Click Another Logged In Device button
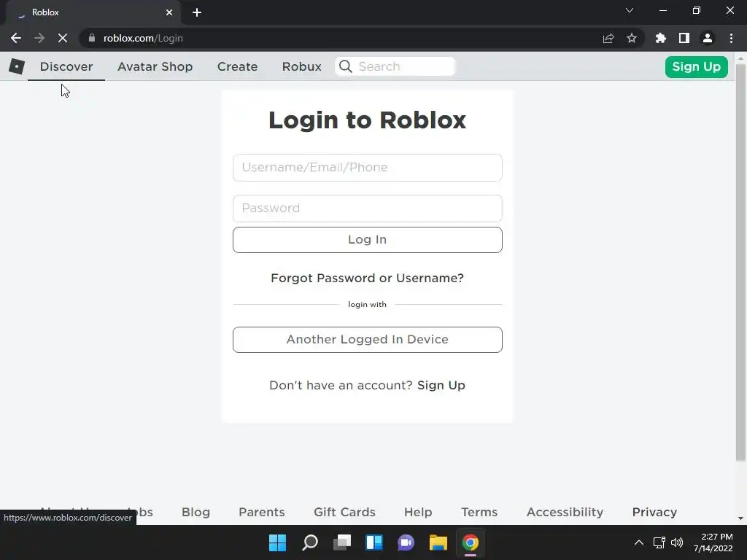Viewport: 747px width, 560px height. [368, 340]
